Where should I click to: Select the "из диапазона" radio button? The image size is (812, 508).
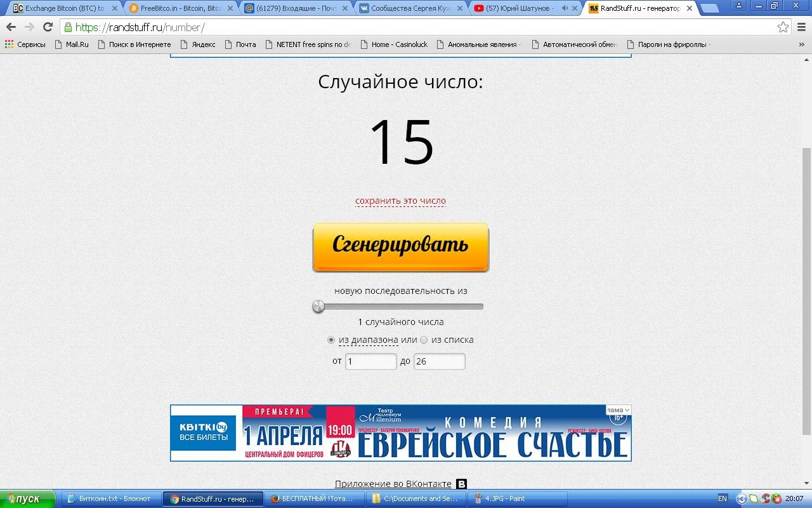(331, 340)
